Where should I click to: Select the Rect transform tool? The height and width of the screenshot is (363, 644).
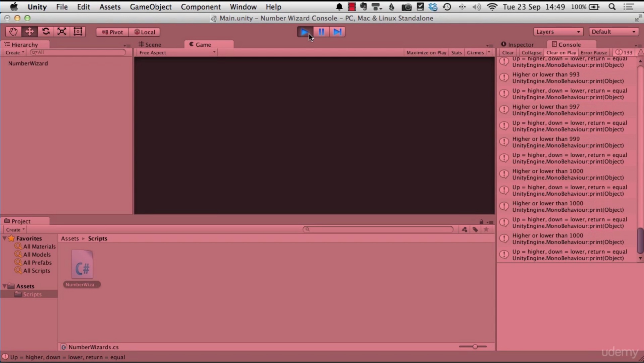pos(78,32)
